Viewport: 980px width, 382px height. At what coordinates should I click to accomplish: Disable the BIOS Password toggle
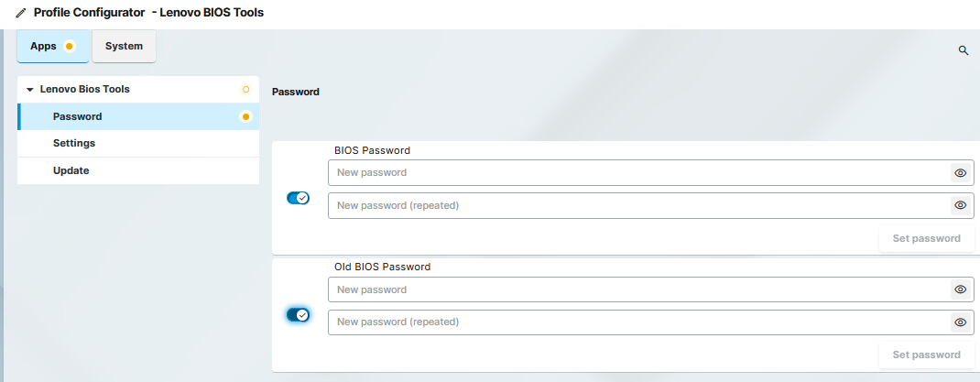(x=299, y=198)
